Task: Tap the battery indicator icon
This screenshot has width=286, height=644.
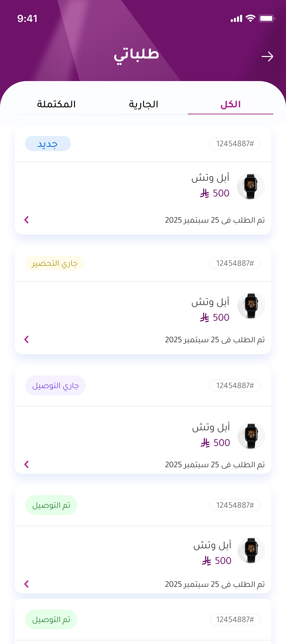Action: (x=267, y=18)
